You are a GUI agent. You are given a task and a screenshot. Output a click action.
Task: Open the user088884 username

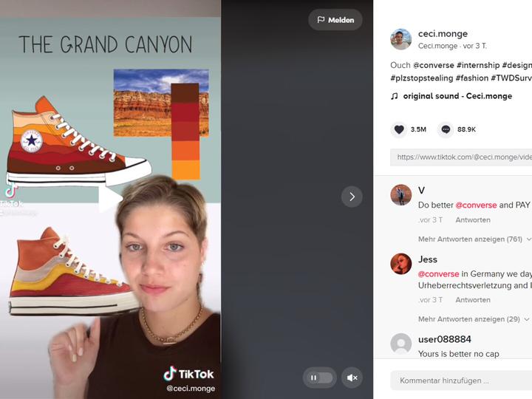445,339
